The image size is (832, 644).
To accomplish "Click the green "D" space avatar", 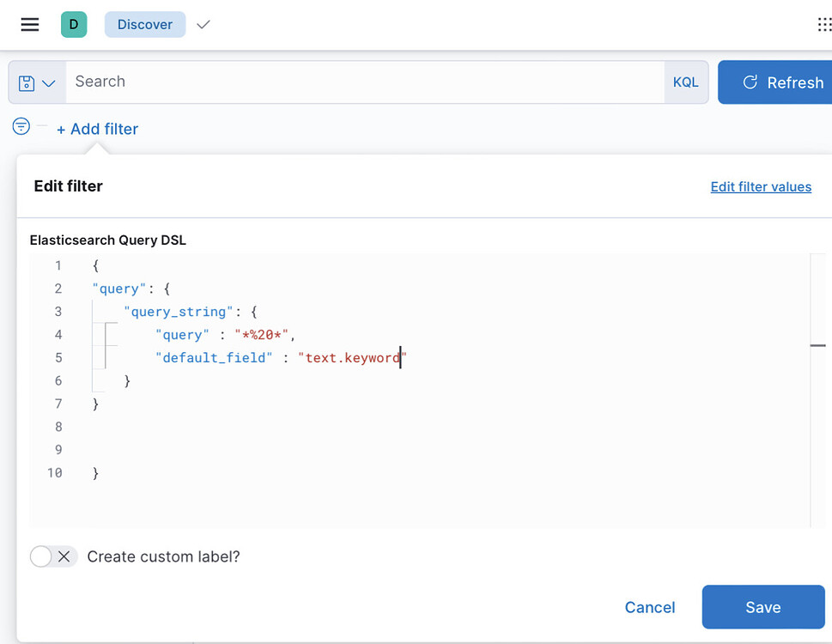I will (74, 24).
